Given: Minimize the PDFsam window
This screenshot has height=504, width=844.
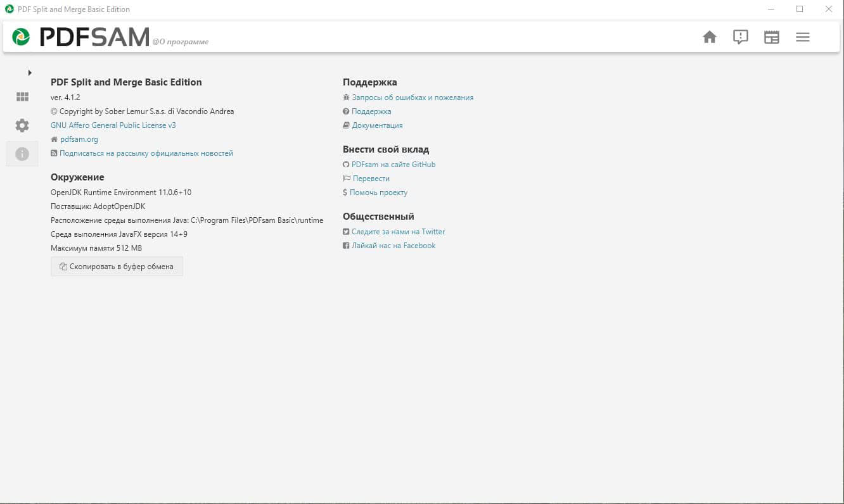Looking at the screenshot, I should pyautogui.click(x=770, y=9).
